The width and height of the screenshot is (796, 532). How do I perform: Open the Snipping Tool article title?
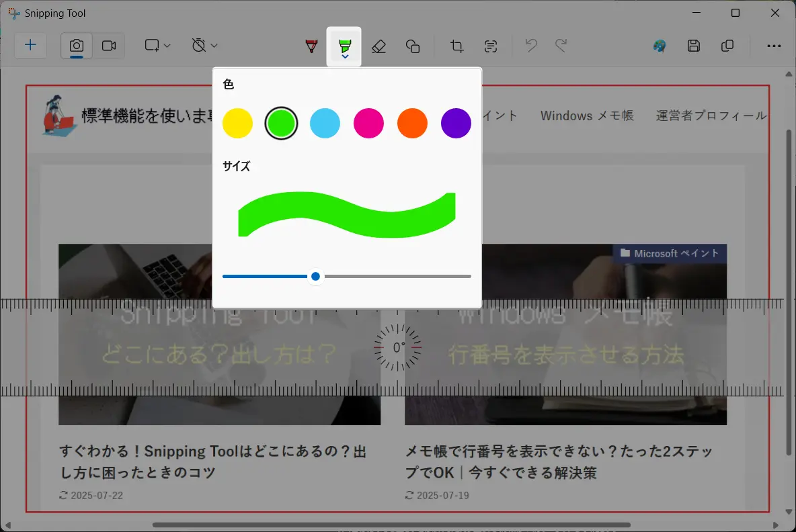[213, 461]
